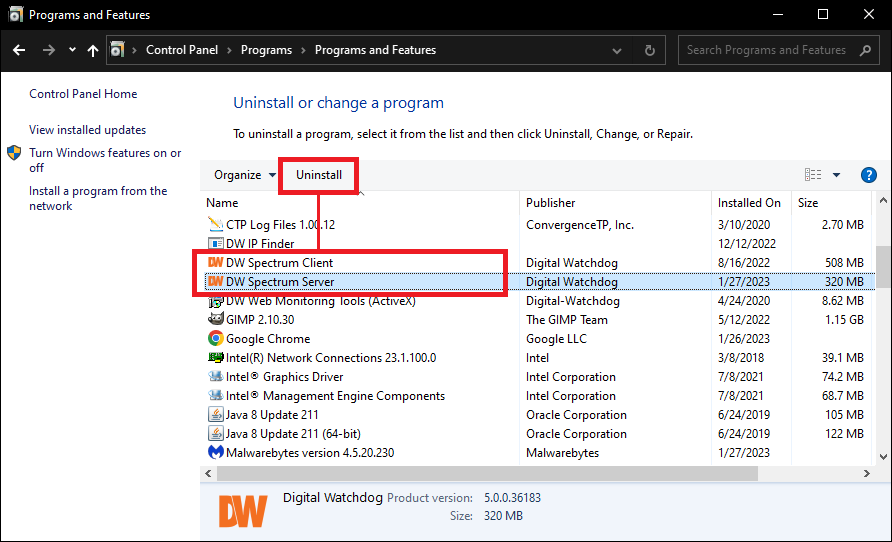Select the GIMP 2.10.30 icon
The image size is (892, 542).
pyautogui.click(x=215, y=320)
